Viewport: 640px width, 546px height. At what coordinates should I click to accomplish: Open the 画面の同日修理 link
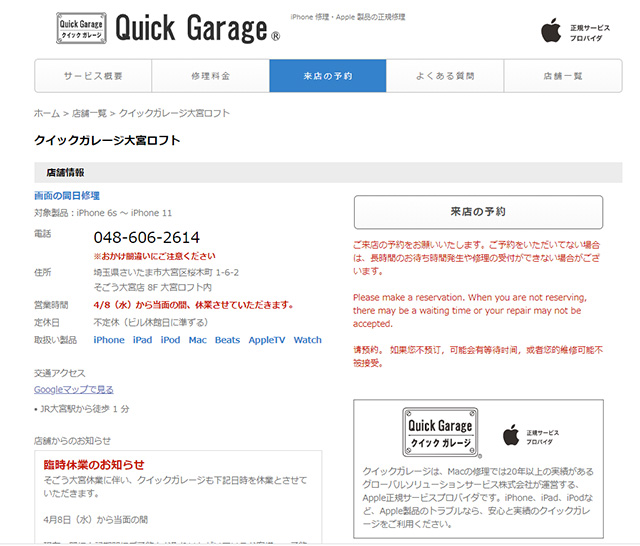click(x=67, y=196)
